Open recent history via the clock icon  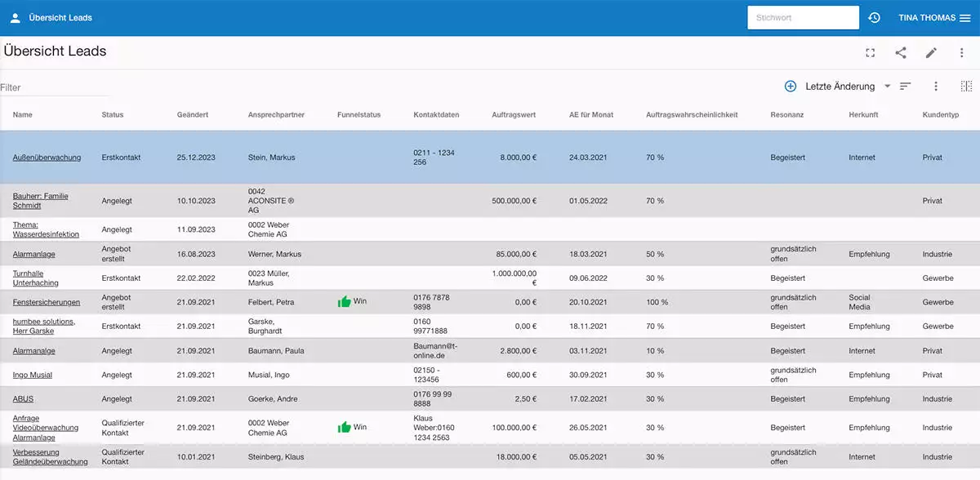point(874,17)
